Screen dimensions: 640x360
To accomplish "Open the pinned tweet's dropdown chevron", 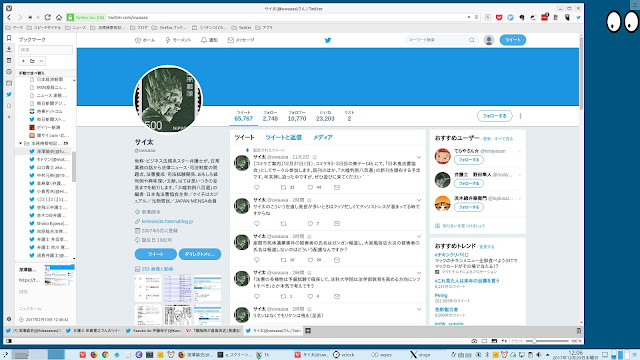I will (419, 157).
